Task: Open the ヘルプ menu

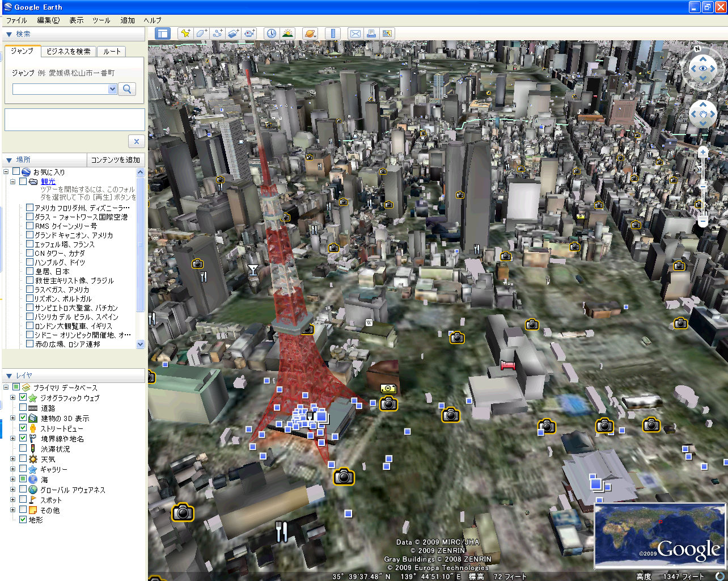Action: pos(153,20)
